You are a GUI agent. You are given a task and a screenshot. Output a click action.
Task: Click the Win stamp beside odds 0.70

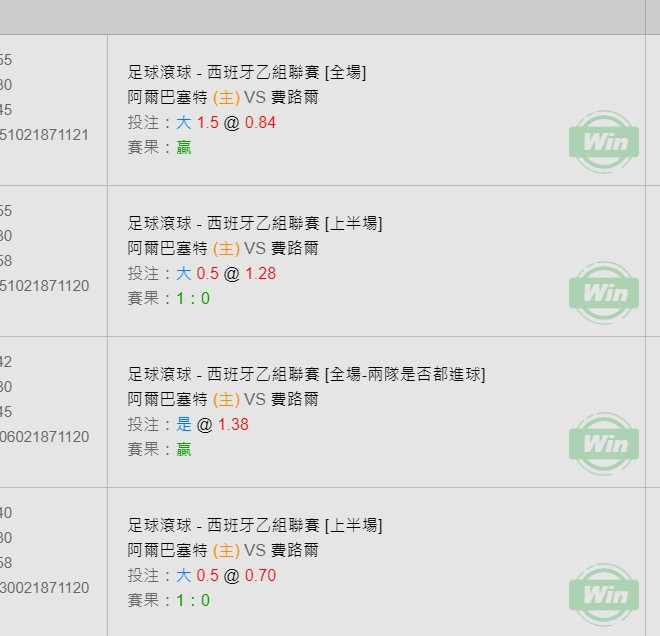(604, 595)
